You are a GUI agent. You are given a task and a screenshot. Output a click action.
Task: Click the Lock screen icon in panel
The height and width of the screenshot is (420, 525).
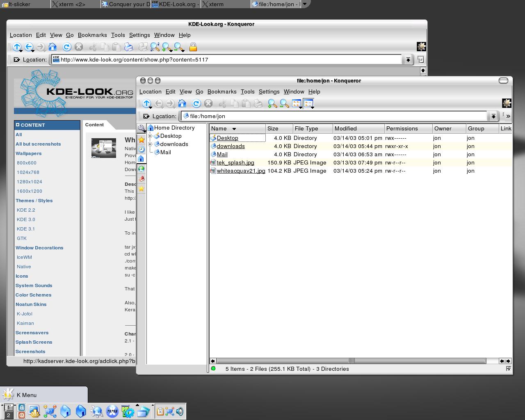[22, 407]
